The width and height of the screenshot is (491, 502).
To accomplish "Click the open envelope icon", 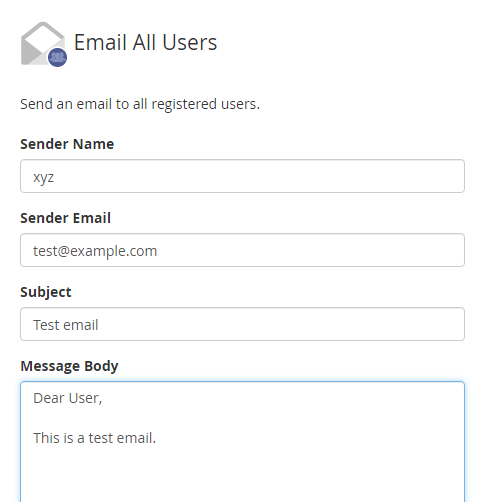I will pyautogui.click(x=43, y=43).
